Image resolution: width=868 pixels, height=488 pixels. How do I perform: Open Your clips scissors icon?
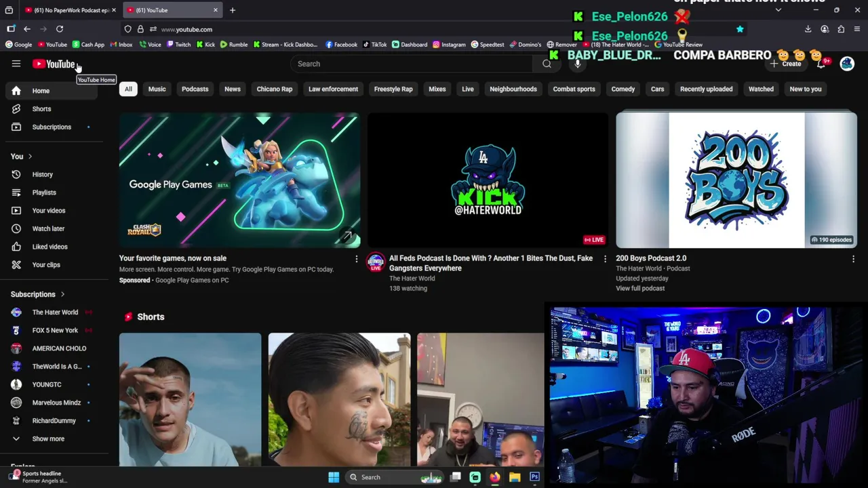[16, 265]
